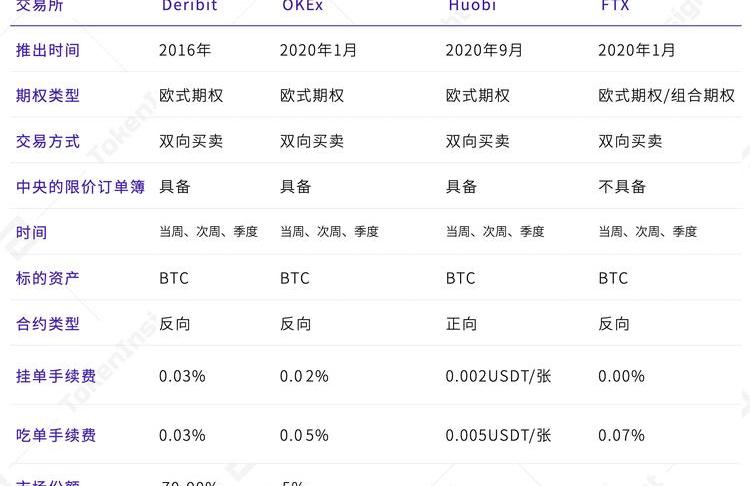Select the 期权类型 row label
Screen dimensions: 750x486
point(48,96)
